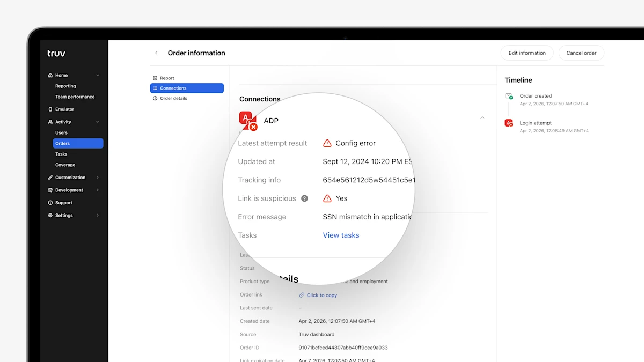Click the order ID 91071bcfced44807abb40ff9cee9a033

[343, 348]
